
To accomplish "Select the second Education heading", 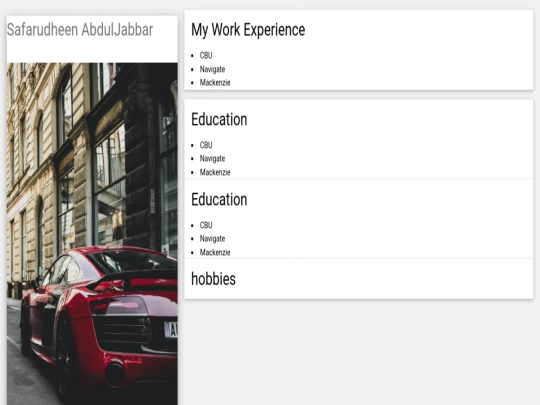I will pos(219,199).
